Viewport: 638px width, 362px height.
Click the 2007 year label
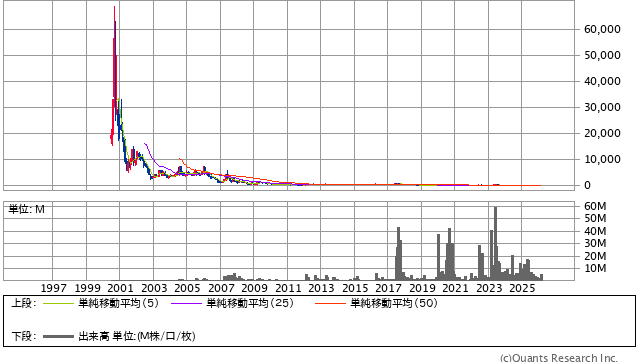click(221, 288)
